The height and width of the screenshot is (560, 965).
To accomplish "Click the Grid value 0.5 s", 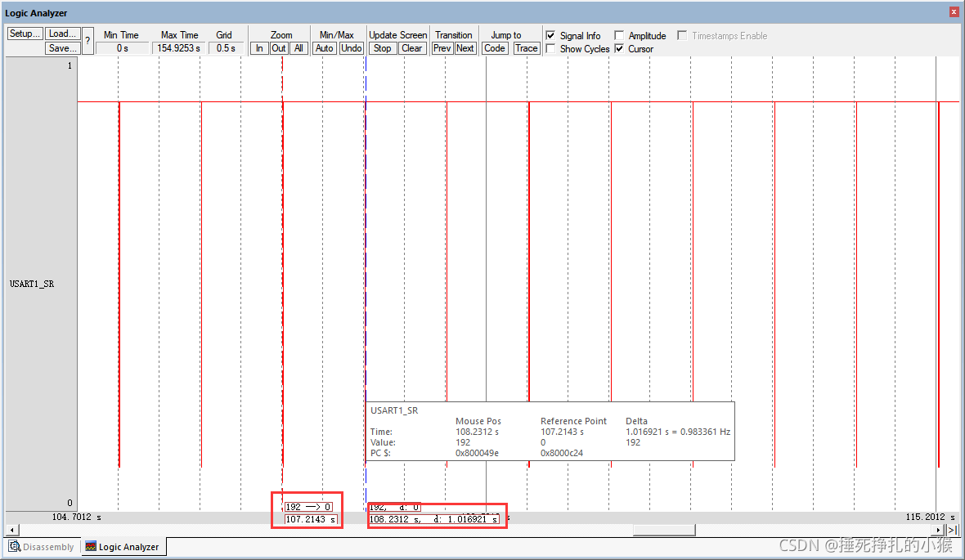I will pos(226,48).
